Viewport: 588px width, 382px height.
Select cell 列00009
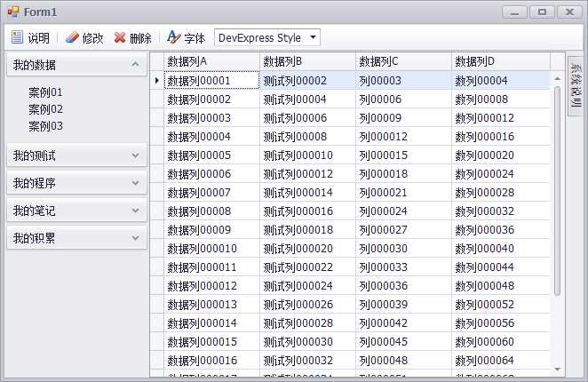403,118
